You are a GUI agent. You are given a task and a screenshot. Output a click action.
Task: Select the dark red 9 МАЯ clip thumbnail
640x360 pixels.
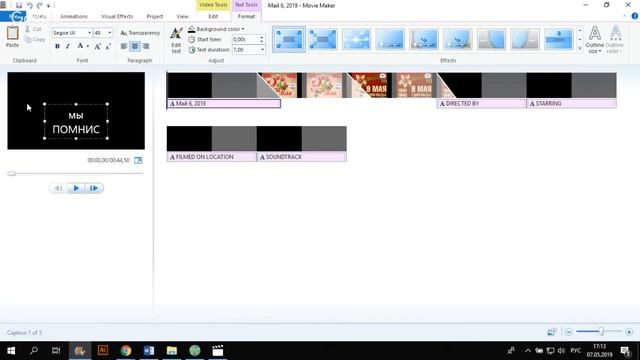coord(369,85)
